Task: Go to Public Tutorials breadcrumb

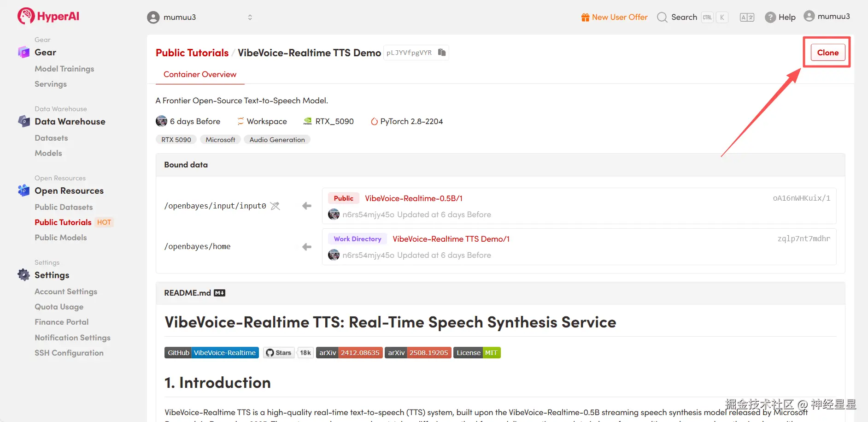Action: [x=192, y=53]
